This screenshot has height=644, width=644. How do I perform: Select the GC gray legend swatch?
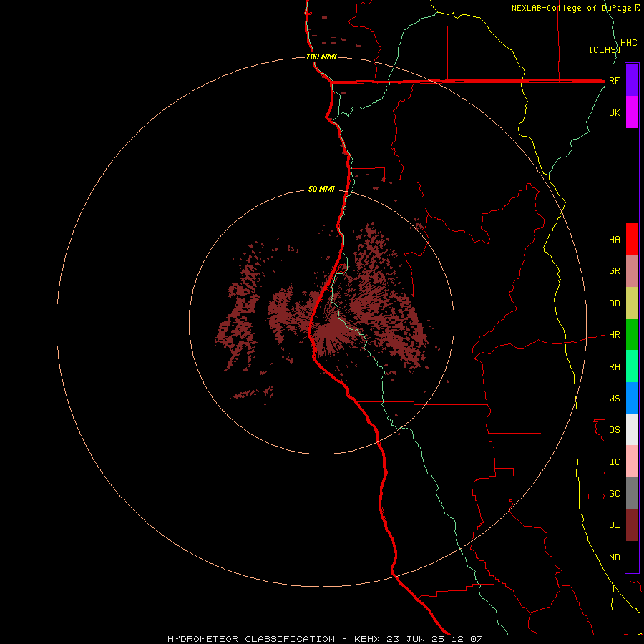(x=632, y=493)
